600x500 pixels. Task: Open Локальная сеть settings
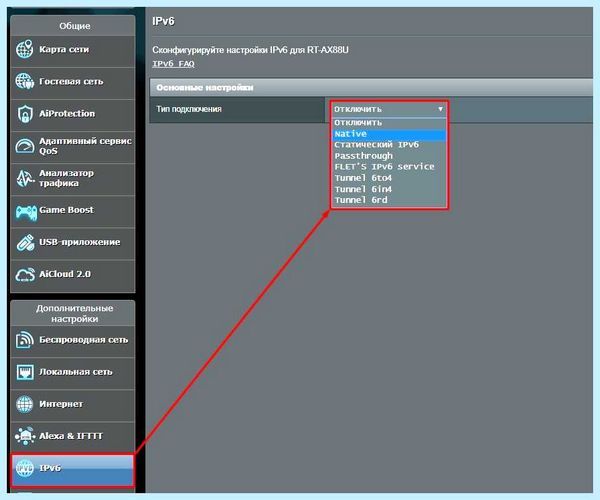pyautogui.click(x=73, y=374)
